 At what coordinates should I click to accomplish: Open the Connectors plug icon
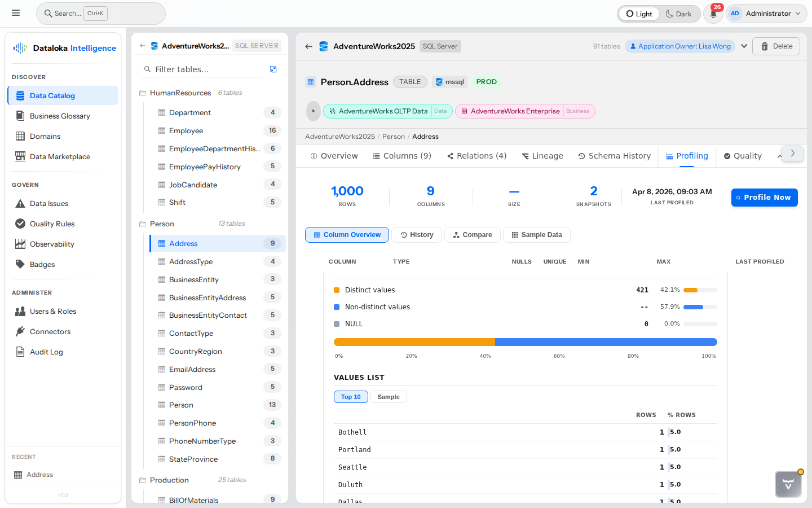[x=20, y=331]
